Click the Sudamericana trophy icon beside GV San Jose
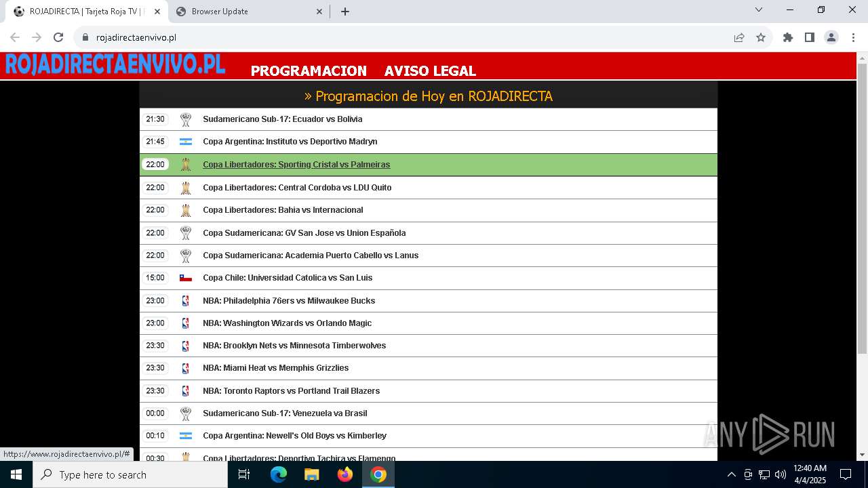Viewport: 868px width, 488px height. (x=186, y=233)
